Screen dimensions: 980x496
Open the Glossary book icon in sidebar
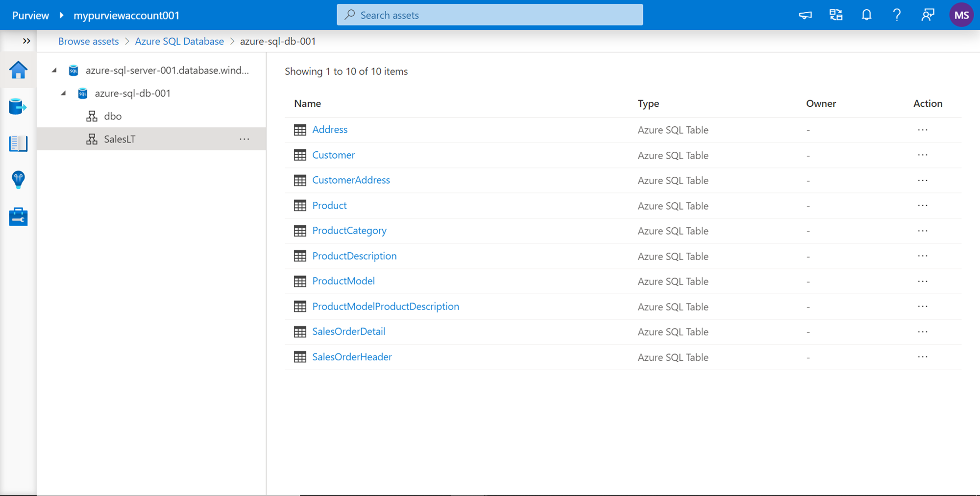18,143
